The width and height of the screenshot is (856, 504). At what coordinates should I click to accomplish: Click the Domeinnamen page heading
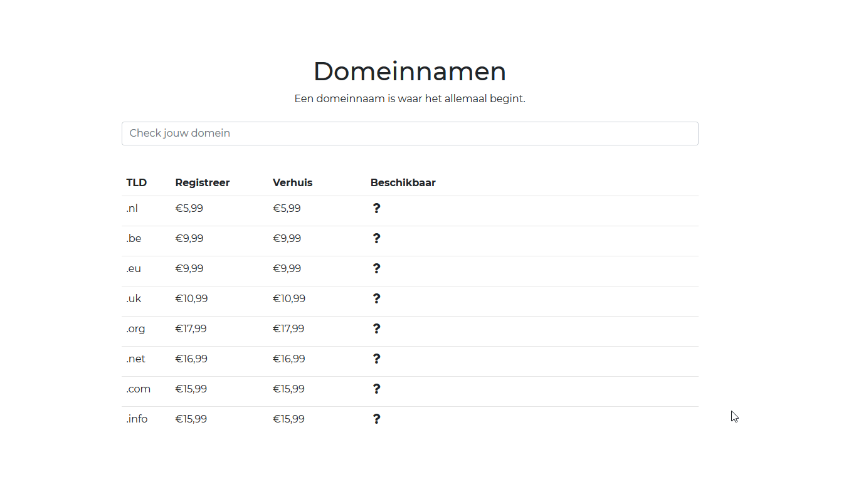coord(410,71)
